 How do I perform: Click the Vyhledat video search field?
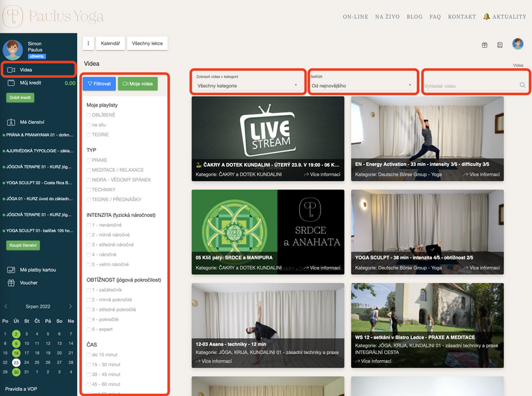[471, 86]
